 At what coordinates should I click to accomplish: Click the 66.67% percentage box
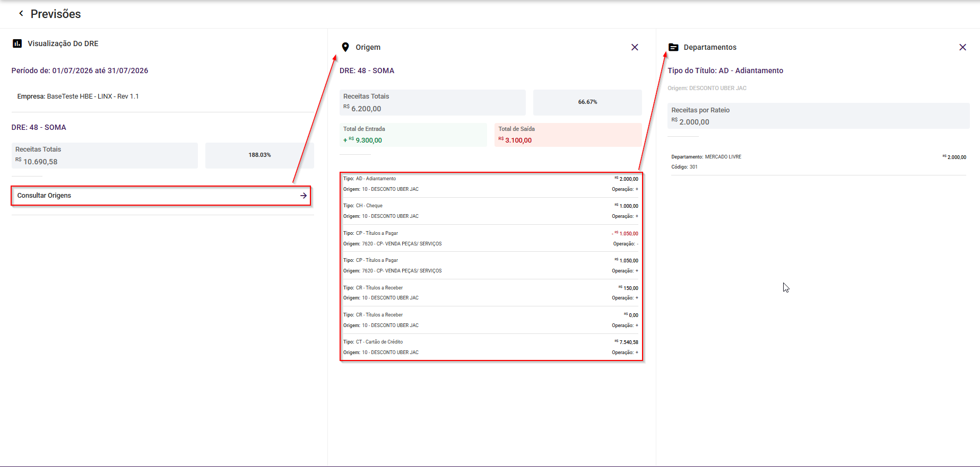coord(587,102)
